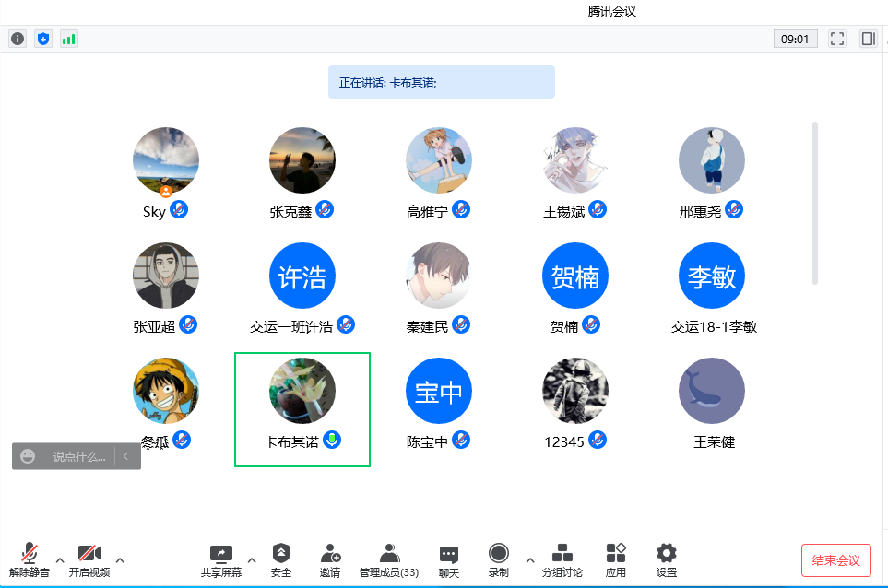The width and height of the screenshot is (888, 588).
Task: Unmute microphone with 解除静音
Action: click(30, 560)
